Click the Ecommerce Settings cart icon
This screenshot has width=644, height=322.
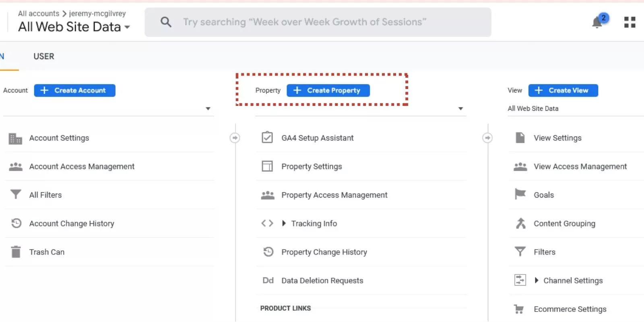(x=519, y=309)
